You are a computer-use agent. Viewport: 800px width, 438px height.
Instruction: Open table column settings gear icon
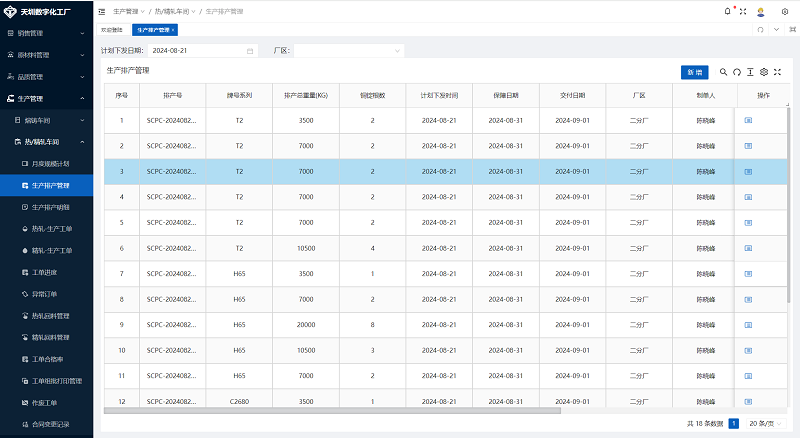(x=764, y=72)
